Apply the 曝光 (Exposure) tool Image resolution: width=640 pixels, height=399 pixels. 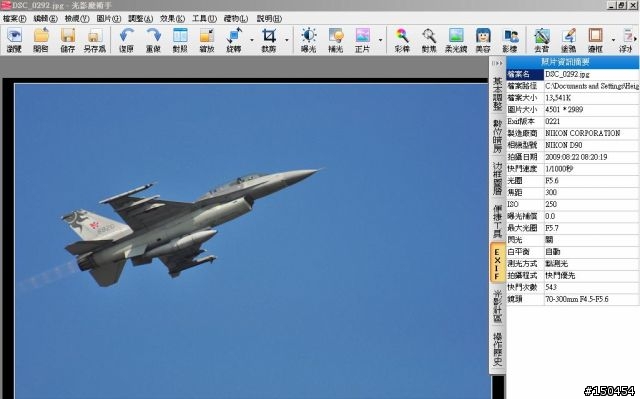(x=309, y=40)
